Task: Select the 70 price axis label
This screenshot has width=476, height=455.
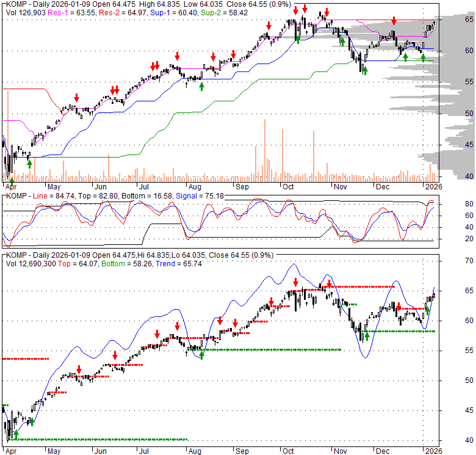Action: click(x=469, y=261)
